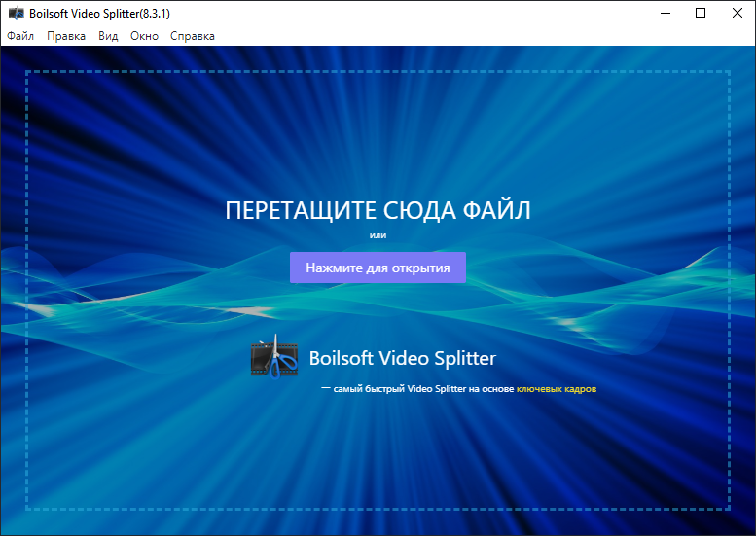Click the Boilsoft Video Splitter logo text
Screen dimensions: 756x536
coord(402,358)
